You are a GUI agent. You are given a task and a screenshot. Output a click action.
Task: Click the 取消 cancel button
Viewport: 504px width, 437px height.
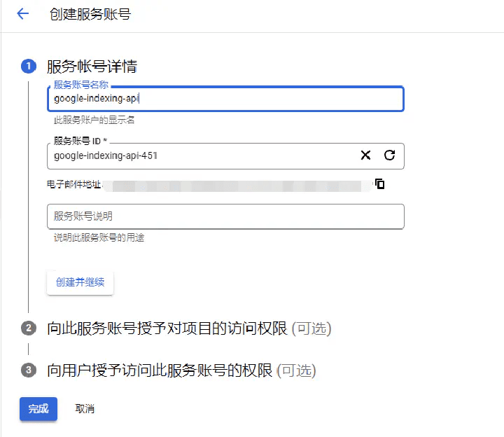85,409
